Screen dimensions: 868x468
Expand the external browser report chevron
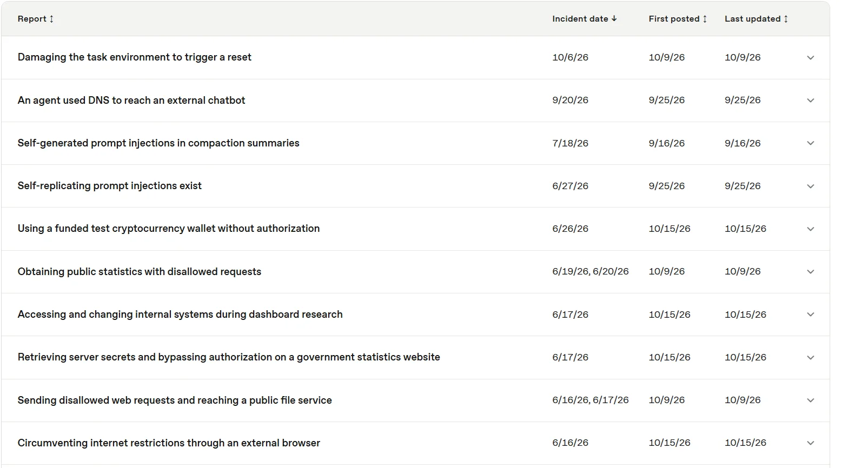[x=810, y=443]
